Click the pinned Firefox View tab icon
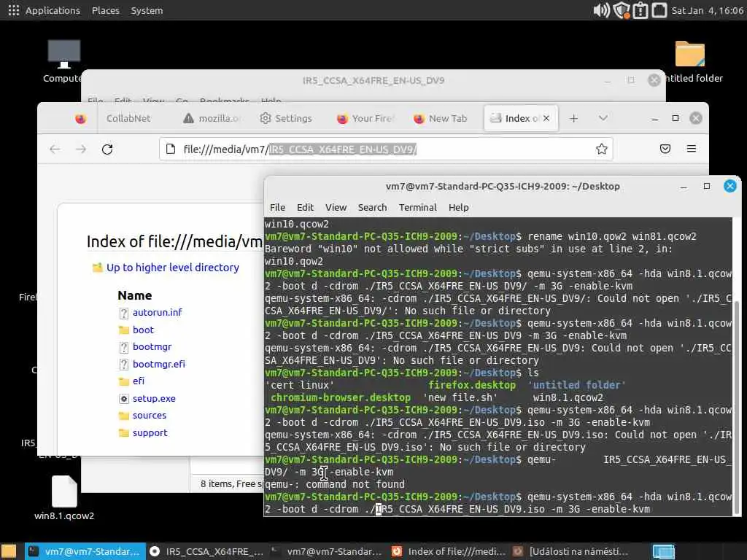747x560 pixels. tap(80, 118)
